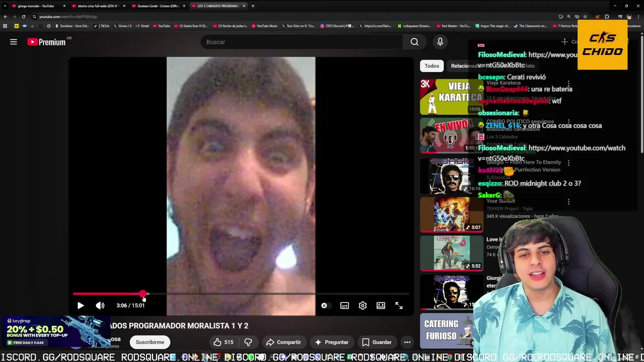Open Gmail bookmark
Viewport: 644px width, 362px height.
[x=142, y=26]
